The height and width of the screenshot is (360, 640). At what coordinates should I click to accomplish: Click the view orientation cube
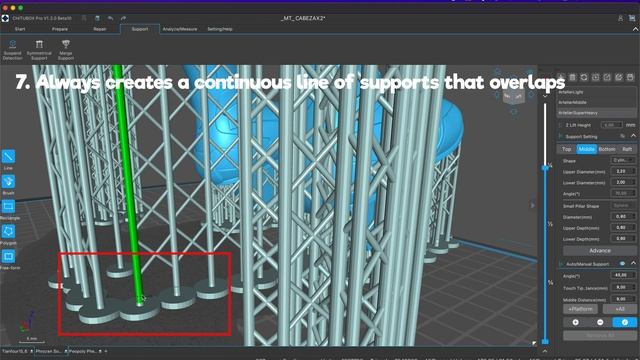(513, 97)
